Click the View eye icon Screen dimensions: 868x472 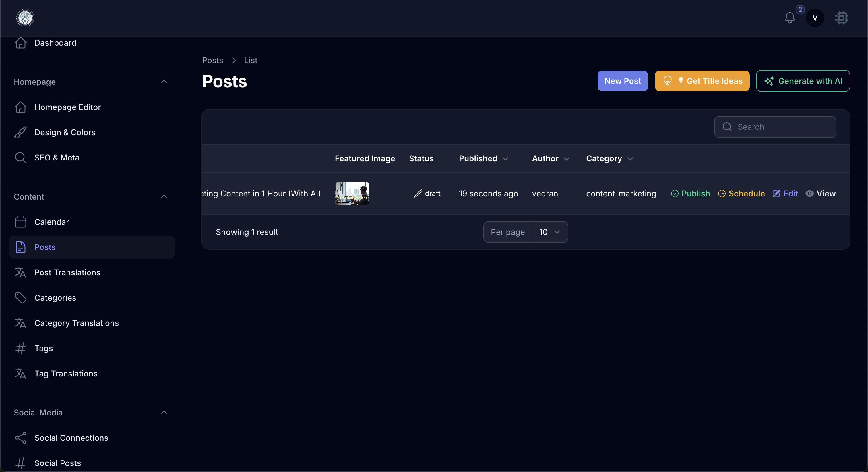pyautogui.click(x=809, y=194)
